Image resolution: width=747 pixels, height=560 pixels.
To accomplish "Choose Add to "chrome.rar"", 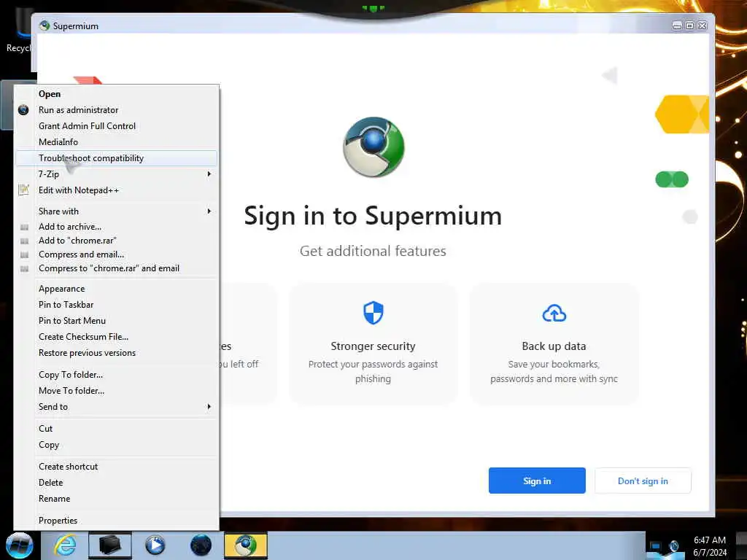I will [x=116, y=241].
